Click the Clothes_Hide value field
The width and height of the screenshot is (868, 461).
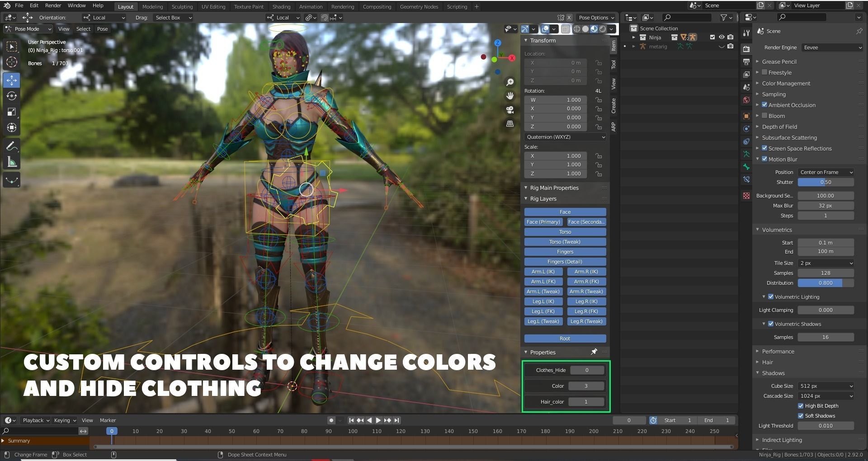tap(587, 370)
